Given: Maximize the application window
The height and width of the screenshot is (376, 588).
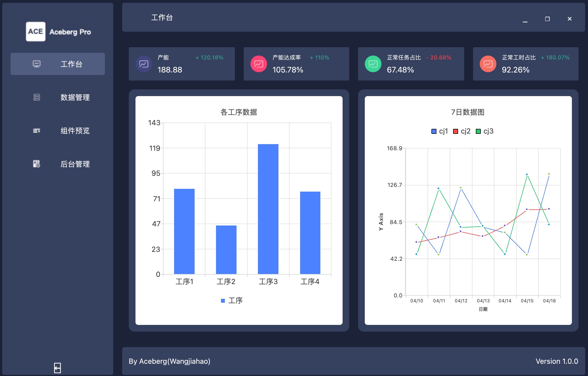Looking at the screenshot, I should pos(547,19).
